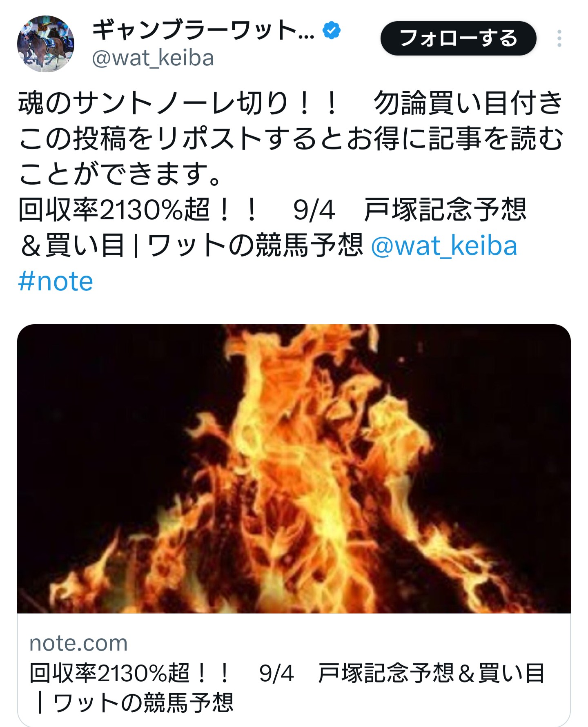Screen dimensions: 588x727
Task: Click the 9/4 戸塚記念予想 text in the post
Action: point(410,210)
